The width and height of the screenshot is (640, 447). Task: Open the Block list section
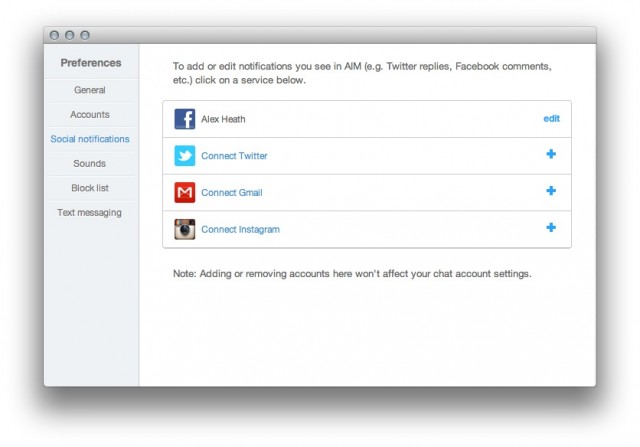pos(90,188)
